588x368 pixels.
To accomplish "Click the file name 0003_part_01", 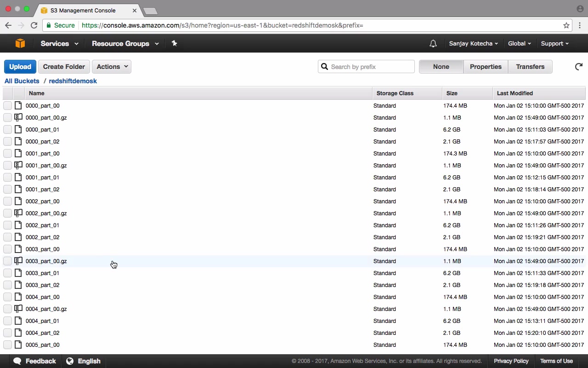I will pyautogui.click(x=42, y=273).
